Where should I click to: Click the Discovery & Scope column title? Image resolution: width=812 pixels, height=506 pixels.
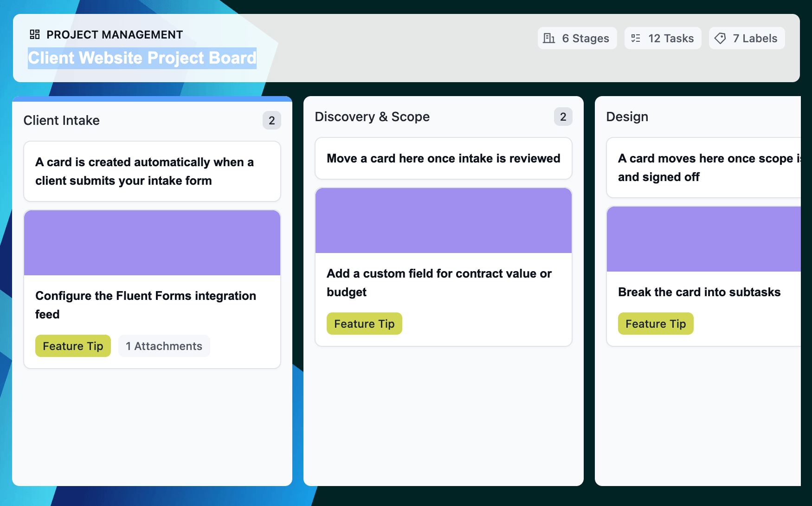coord(372,117)
